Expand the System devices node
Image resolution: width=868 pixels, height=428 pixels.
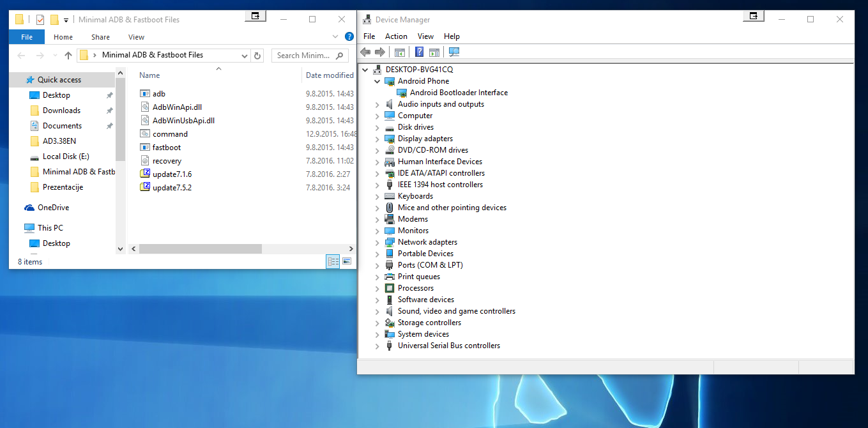[377, 334]
